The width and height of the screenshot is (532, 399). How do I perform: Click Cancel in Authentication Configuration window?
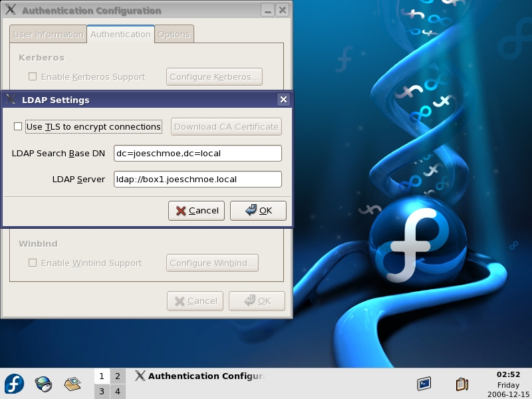pyautogui.click(x=195, y=301)
